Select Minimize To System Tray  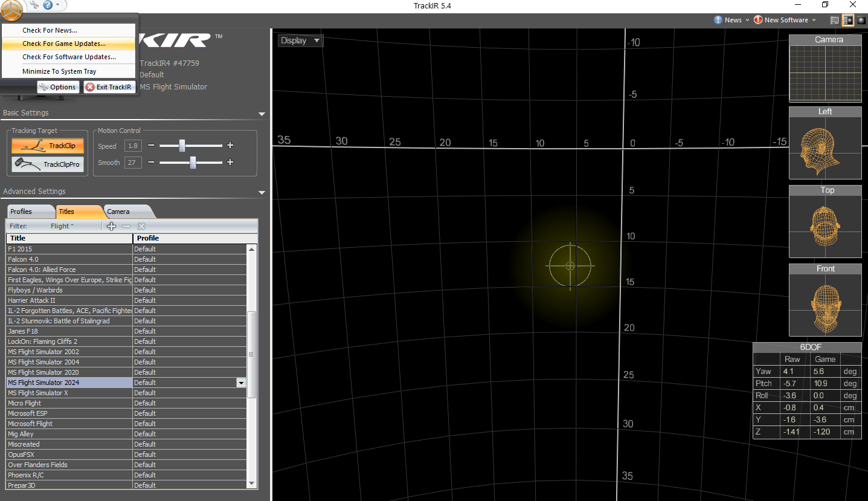click(68, 71)
